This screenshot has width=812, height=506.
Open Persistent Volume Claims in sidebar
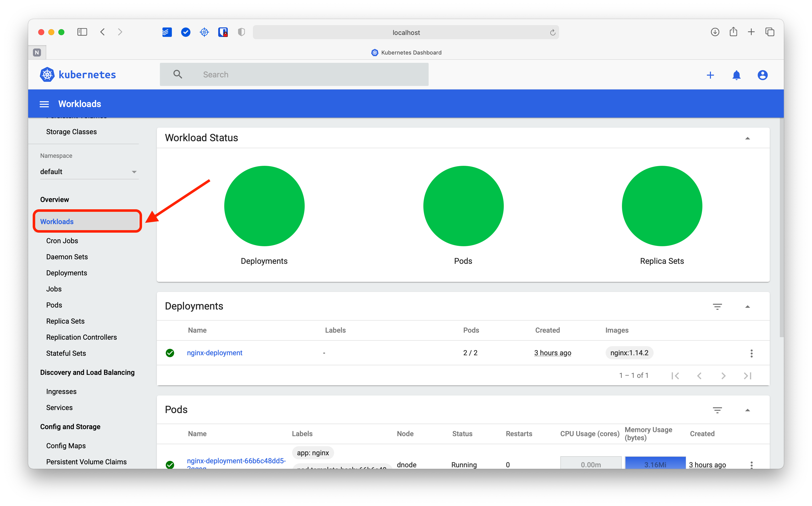coord(86,462)
